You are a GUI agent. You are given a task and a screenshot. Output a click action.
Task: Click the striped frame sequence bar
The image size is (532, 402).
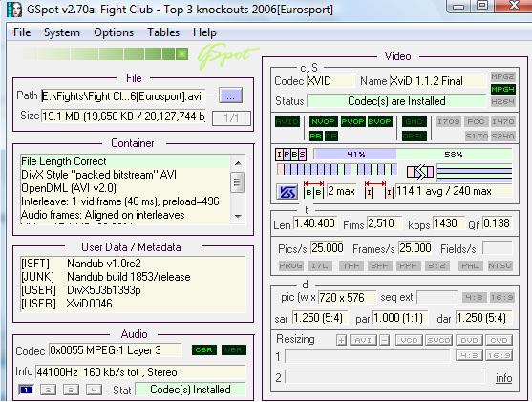[337, 169]
